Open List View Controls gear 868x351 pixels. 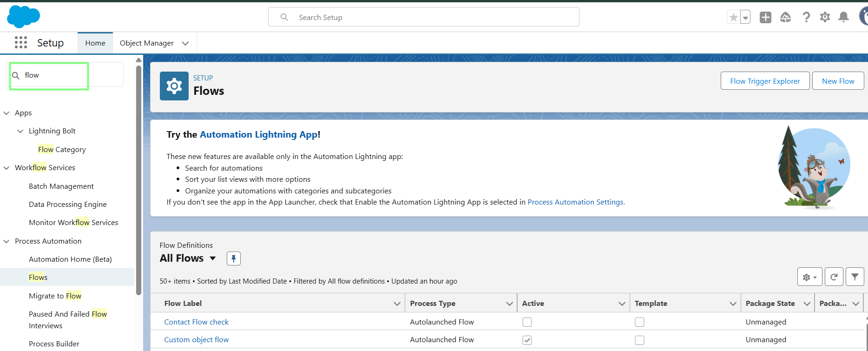point(809,277)
